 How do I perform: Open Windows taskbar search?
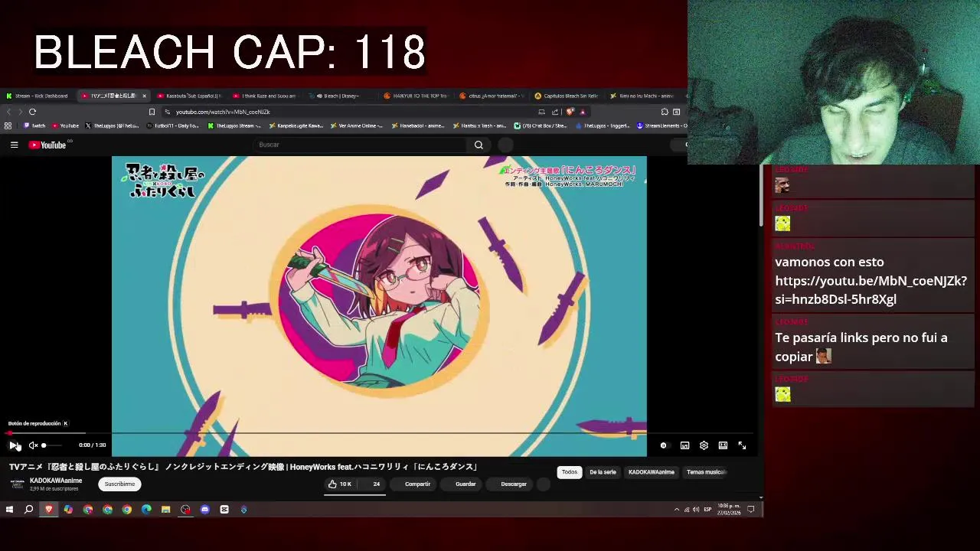click(x=29, y=510)
